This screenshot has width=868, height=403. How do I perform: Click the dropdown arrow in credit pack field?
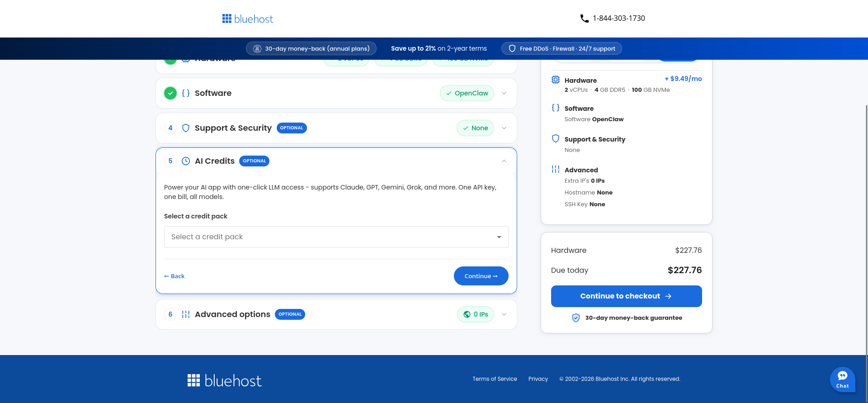499,237
